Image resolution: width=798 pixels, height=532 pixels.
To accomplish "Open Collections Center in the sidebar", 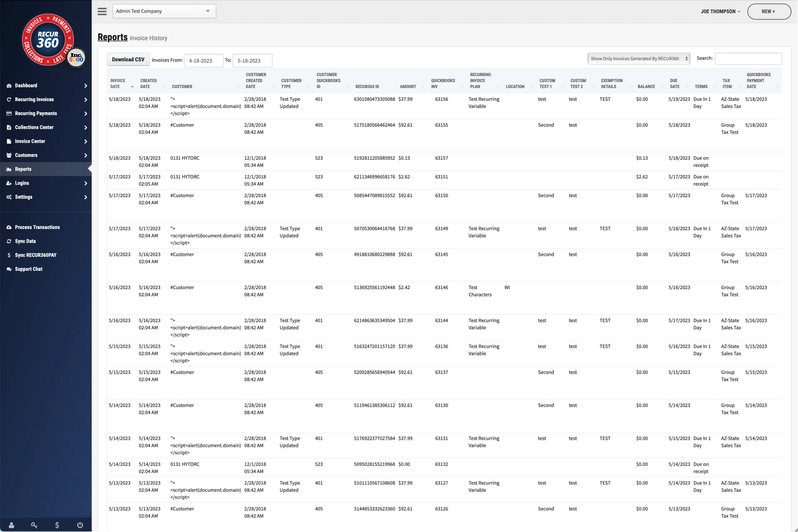I will coord(46,127).
